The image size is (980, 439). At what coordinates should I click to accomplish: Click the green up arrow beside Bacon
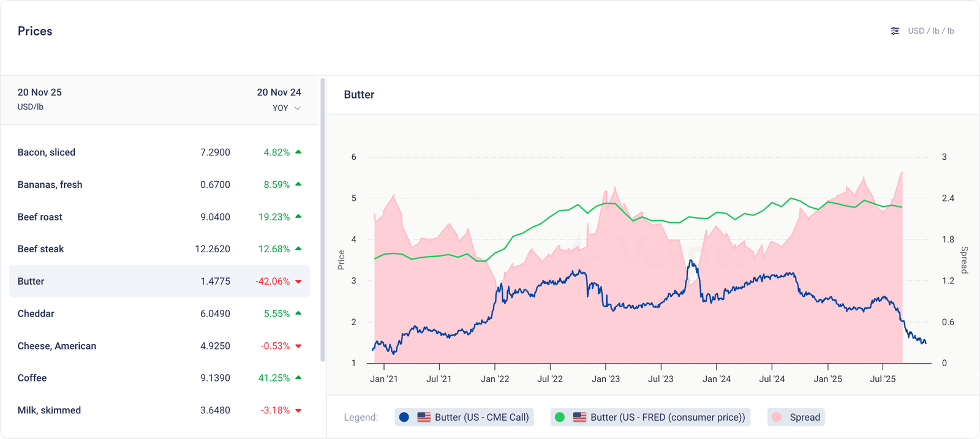click(x=298, y=152)
